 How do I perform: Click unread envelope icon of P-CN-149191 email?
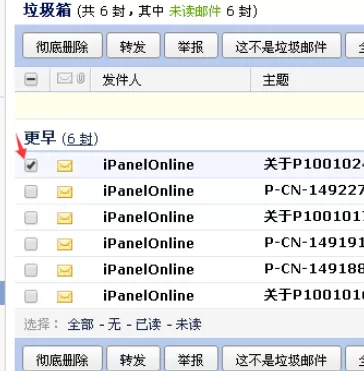(65, 244)
